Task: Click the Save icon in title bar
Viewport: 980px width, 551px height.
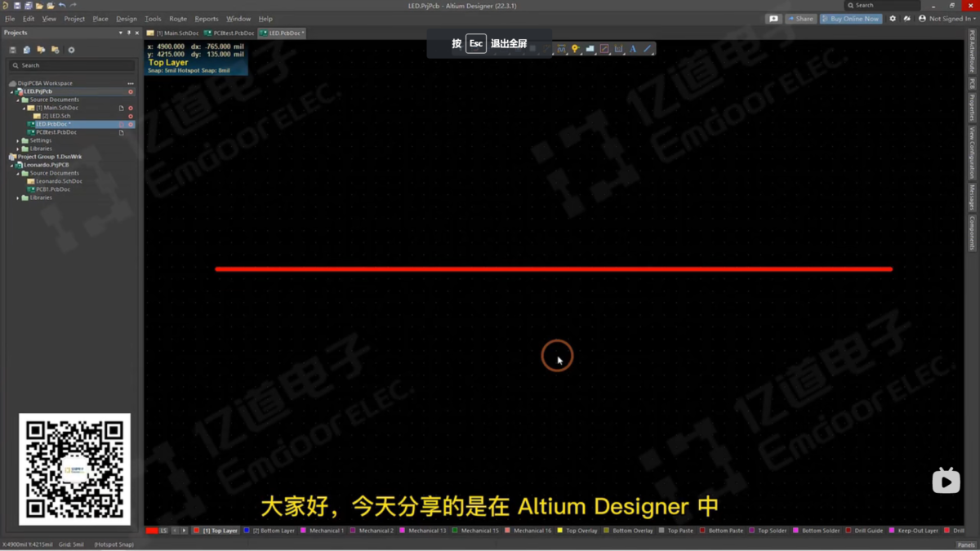Action: (17, 6)
